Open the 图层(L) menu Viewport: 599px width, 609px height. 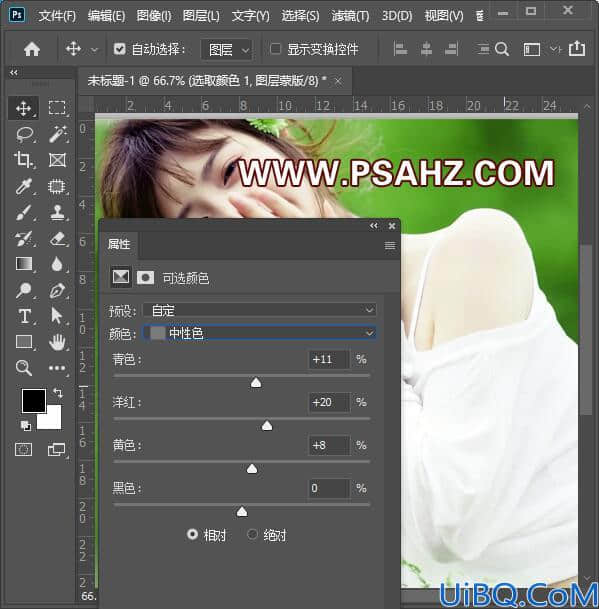tap(201, 16)
